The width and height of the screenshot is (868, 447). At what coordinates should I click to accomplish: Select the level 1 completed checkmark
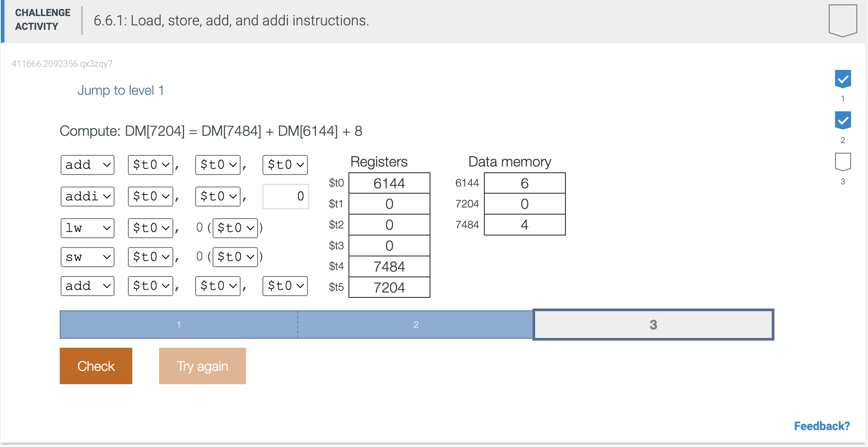(843, 79)
